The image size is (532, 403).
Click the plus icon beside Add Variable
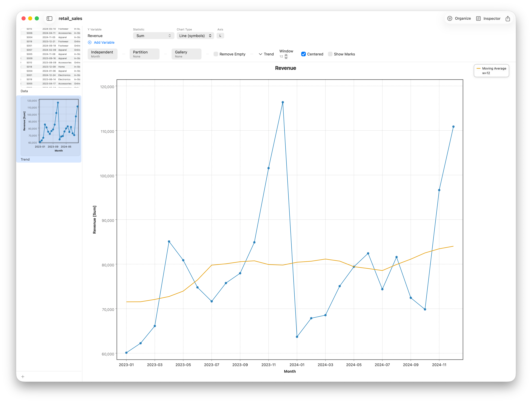pyautogui.click(x=90, y=43)
